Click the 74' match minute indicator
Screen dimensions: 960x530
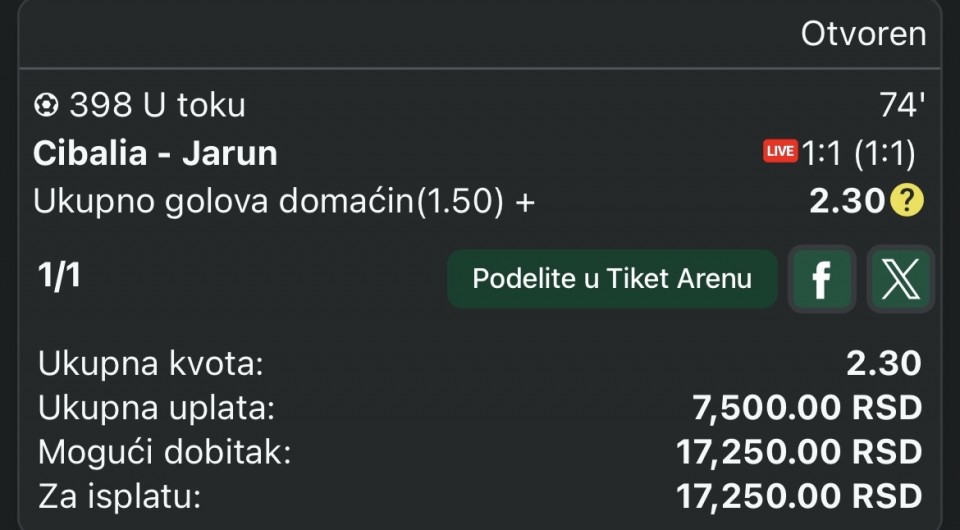(898, 105)
